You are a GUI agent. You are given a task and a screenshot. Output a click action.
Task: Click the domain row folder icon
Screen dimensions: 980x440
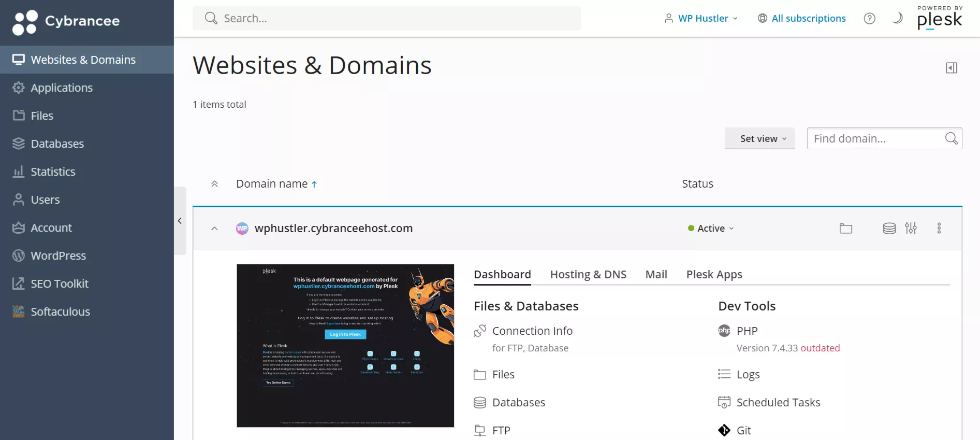(x=846, y=229)
